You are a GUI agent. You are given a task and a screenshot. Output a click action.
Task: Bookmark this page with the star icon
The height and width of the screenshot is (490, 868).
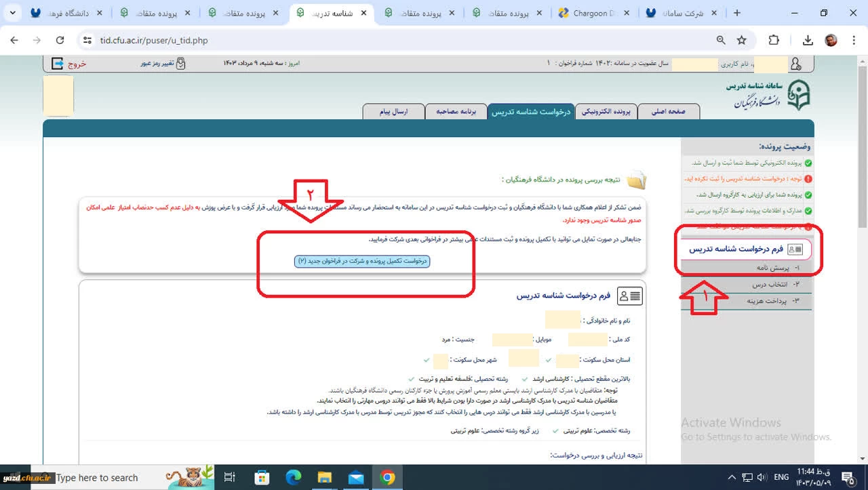(741, 41)
